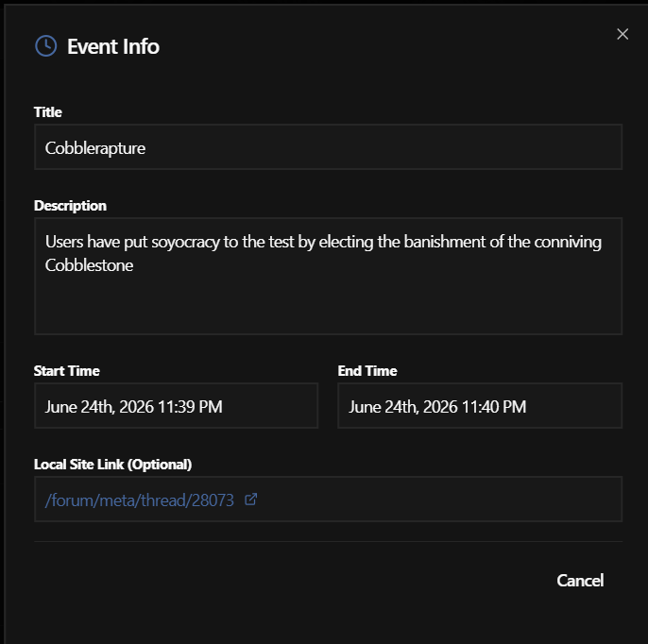Open the external link icon after thread URL

(250, 500)
